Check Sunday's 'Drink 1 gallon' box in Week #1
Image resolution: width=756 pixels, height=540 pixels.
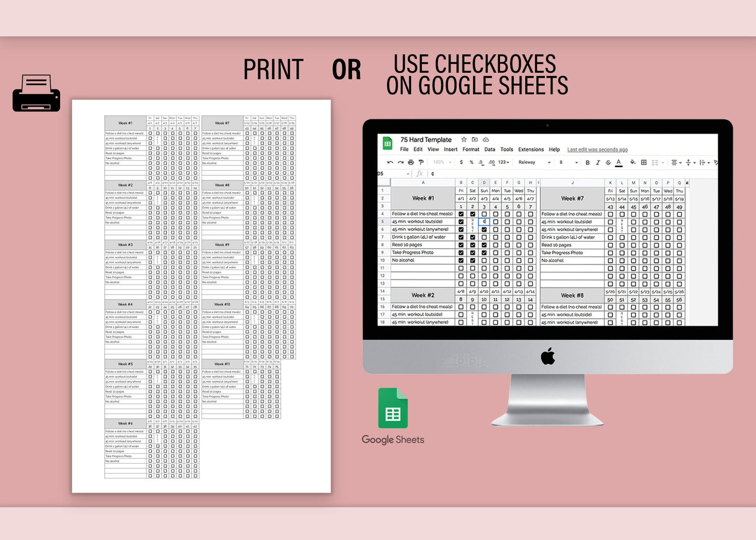(x=484, y=237)
